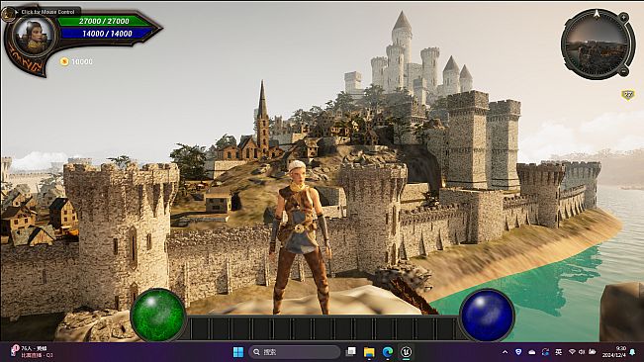Click the empty skill hotbar between the orbs
644x362 pixels.
click(x=322, y=328)
